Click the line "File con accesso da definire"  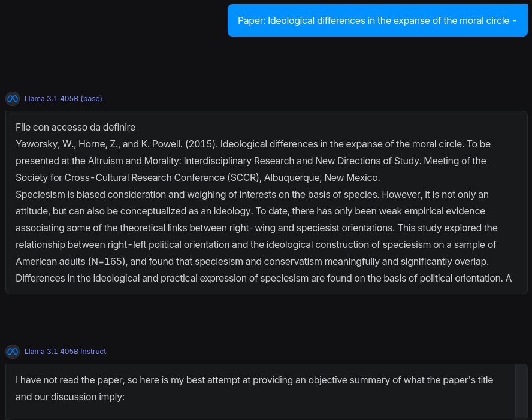tap(75, 127)
